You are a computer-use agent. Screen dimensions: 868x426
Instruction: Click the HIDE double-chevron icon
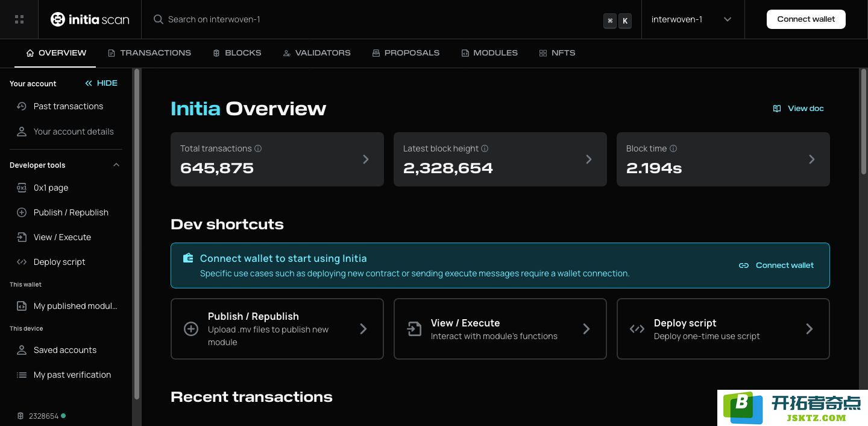(89, 83)
